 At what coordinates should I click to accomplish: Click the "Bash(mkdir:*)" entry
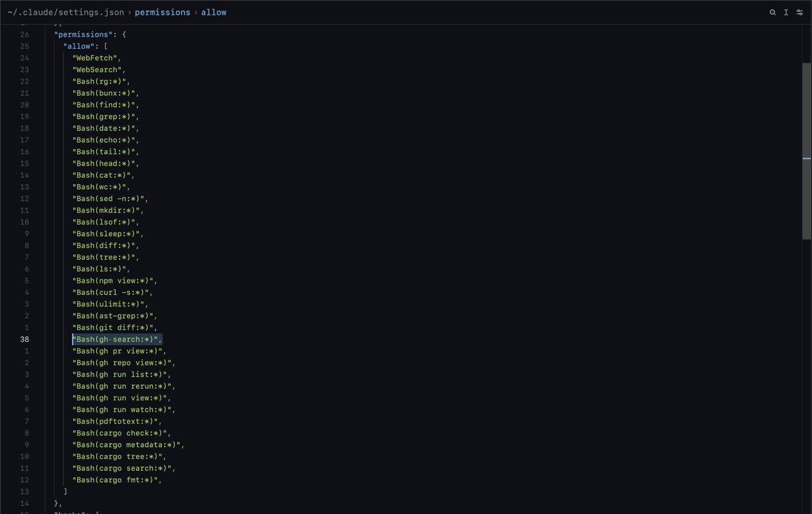tap(108, 210)
